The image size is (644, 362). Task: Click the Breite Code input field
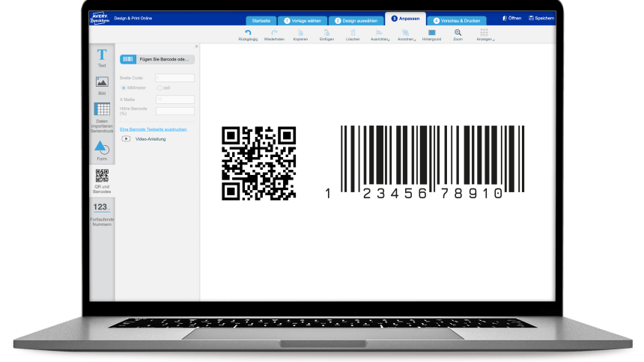click(x=175, y=78)
